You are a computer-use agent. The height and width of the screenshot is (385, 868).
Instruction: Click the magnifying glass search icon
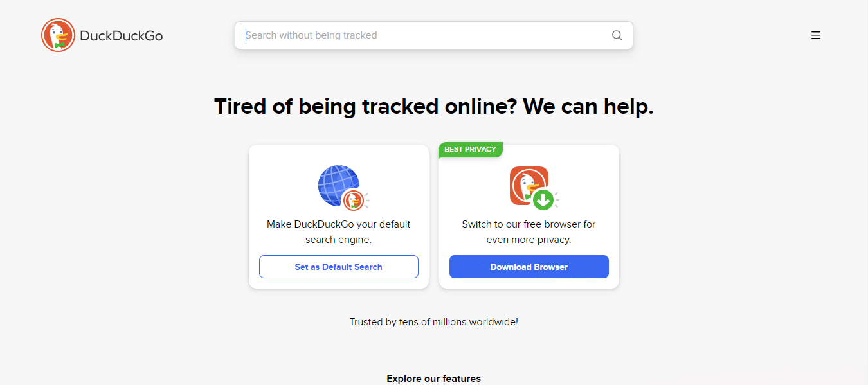[617, 35]
